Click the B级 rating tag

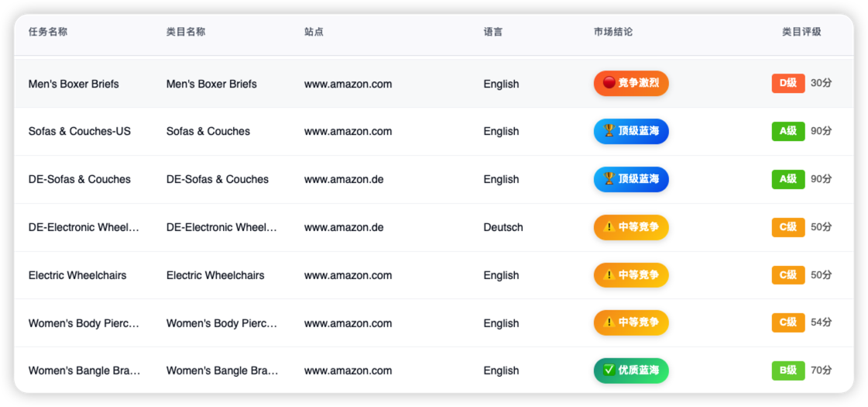pos(788,371)
